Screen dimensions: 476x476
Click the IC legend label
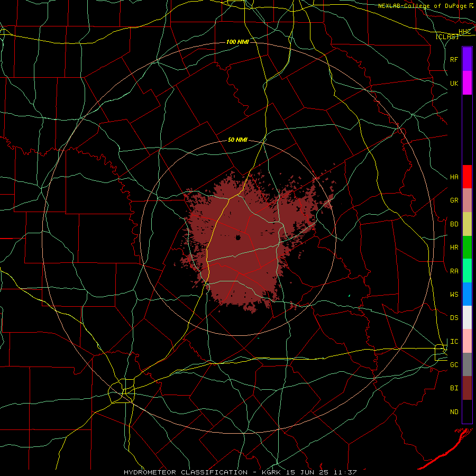pos(454,342)
